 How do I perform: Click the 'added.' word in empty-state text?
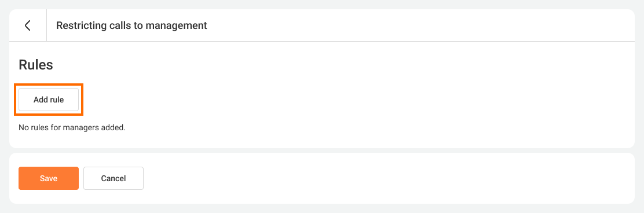pos(115,128)
